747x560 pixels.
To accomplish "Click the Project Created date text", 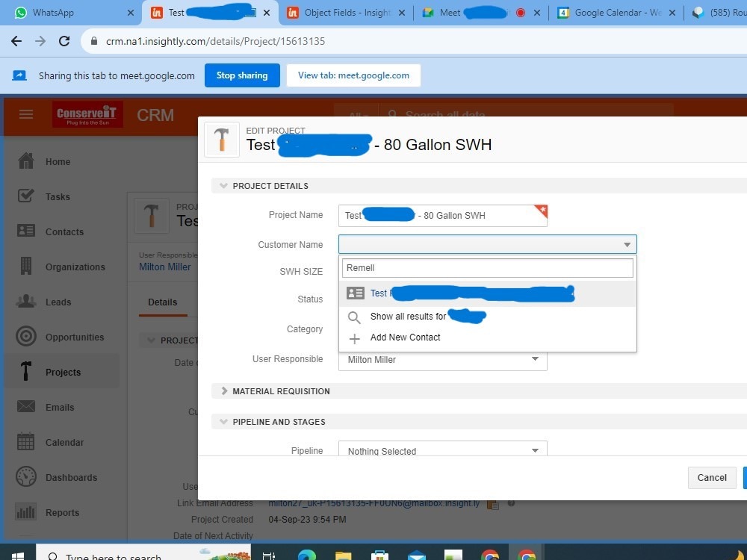I will coord(307,520).
